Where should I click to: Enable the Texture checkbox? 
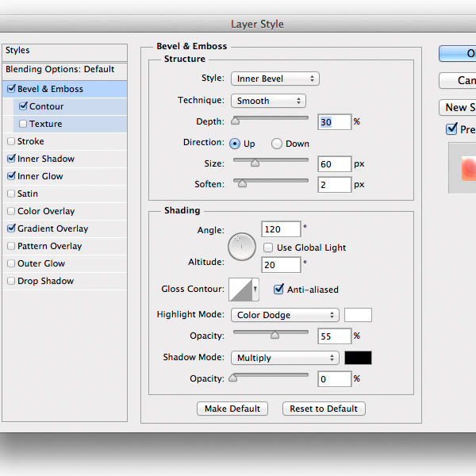pyautogui.click(x=23, y=125)
